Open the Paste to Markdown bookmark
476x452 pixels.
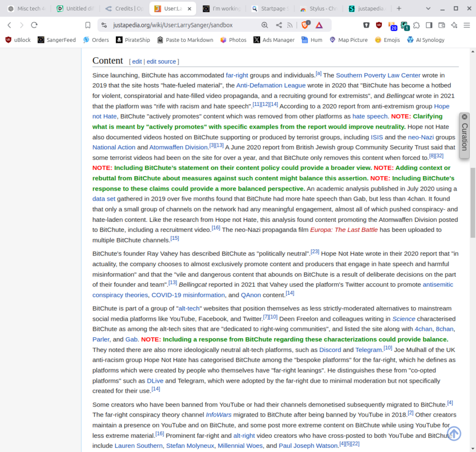pos(184,40)
